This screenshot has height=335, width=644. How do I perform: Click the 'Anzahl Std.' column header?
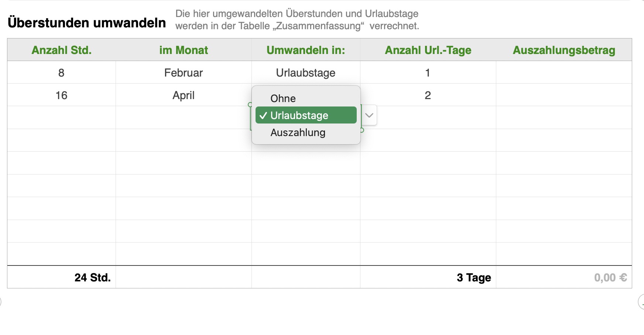click(61, 50)
